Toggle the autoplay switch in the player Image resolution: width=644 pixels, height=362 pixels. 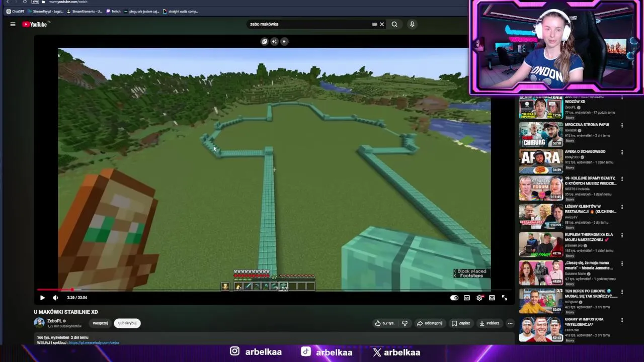pos(454,298)
